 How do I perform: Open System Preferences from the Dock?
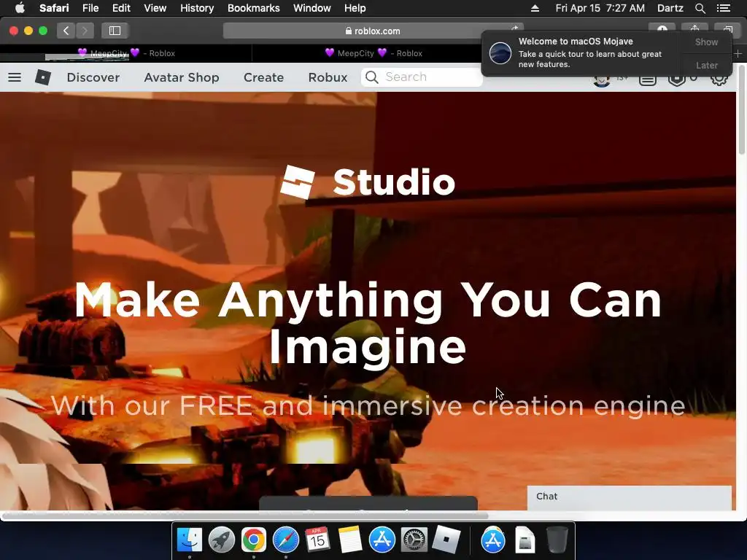[x=414, y=540]
